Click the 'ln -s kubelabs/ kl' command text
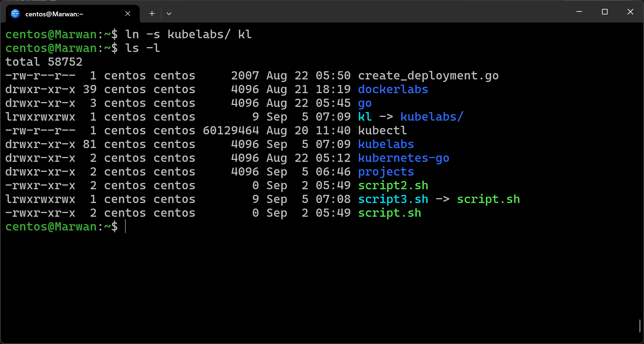The image size is (644, 344). (x=189, y=35)
